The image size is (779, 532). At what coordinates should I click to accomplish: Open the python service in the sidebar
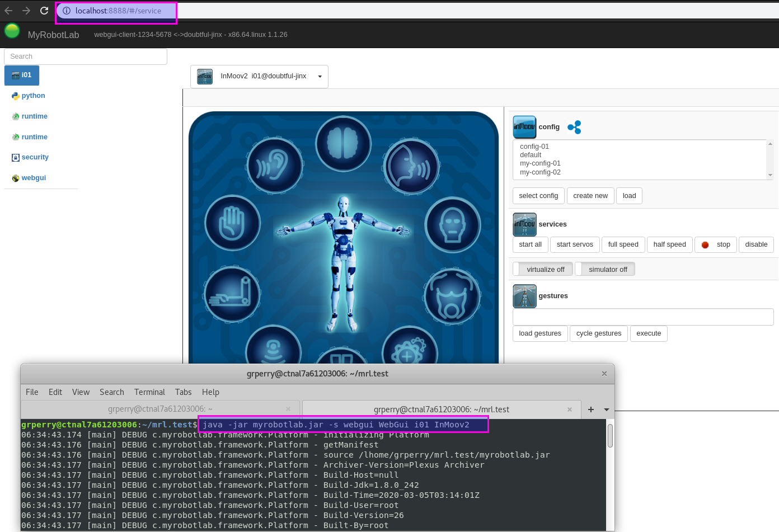pyautogui.click(x=29, y=96)
